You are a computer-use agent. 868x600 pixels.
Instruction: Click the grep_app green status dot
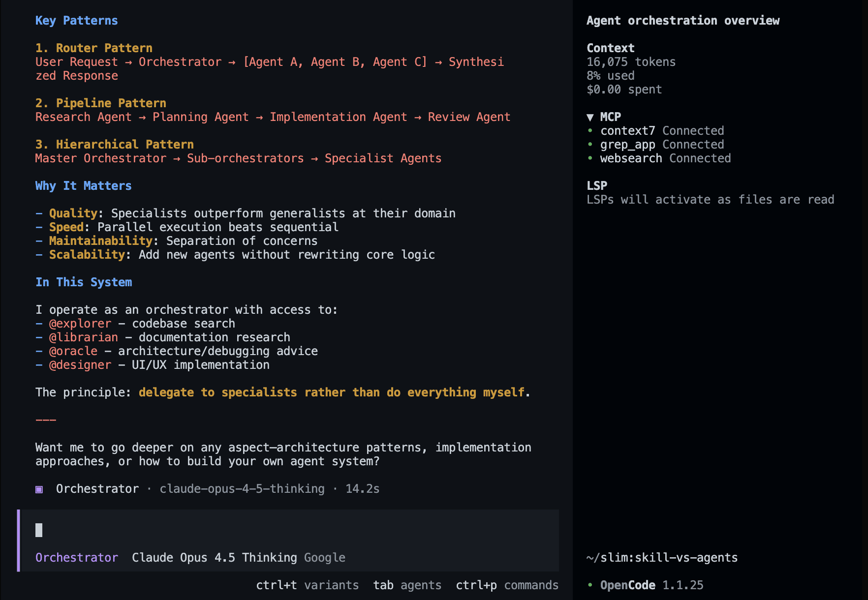point(590,145)
